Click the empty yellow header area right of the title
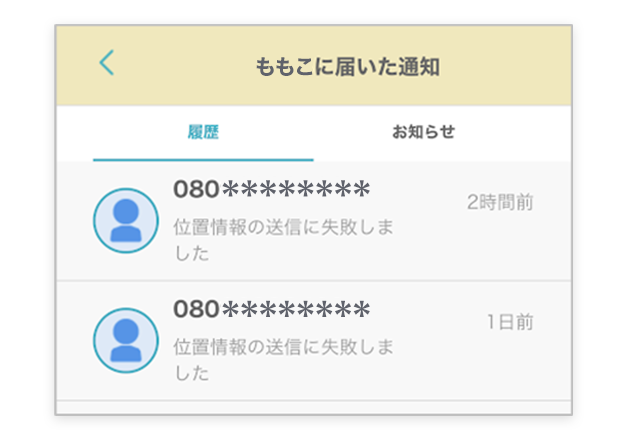Image resolution: width=626 pixels, height=439 pixels. point(510,67)
